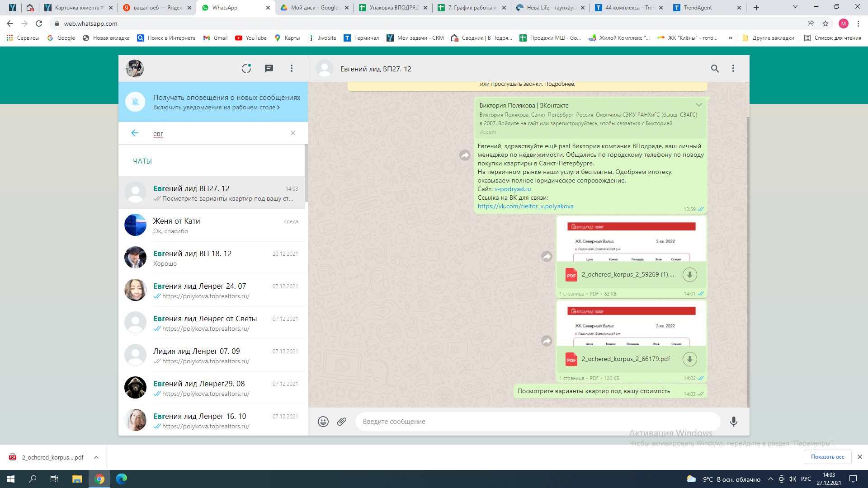Open the v-podryad.ru link in the message
The width and height of the screenshot is (868, 488).
[512, 189]
